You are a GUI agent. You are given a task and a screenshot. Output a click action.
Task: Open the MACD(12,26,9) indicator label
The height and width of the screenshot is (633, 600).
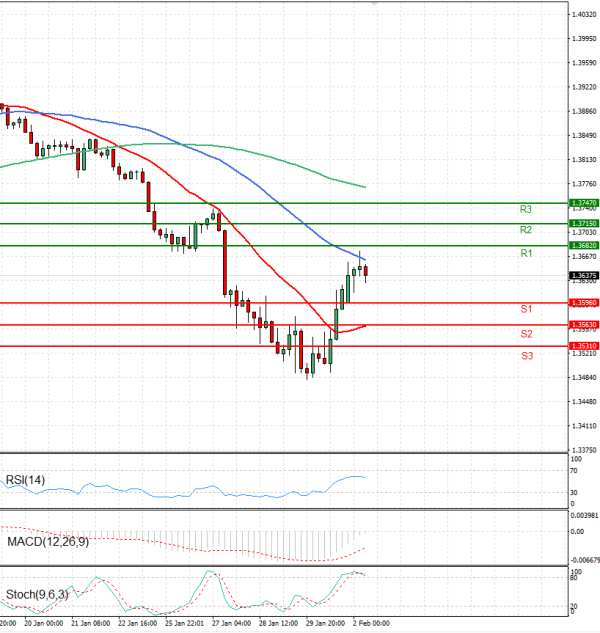pos(45,541)
